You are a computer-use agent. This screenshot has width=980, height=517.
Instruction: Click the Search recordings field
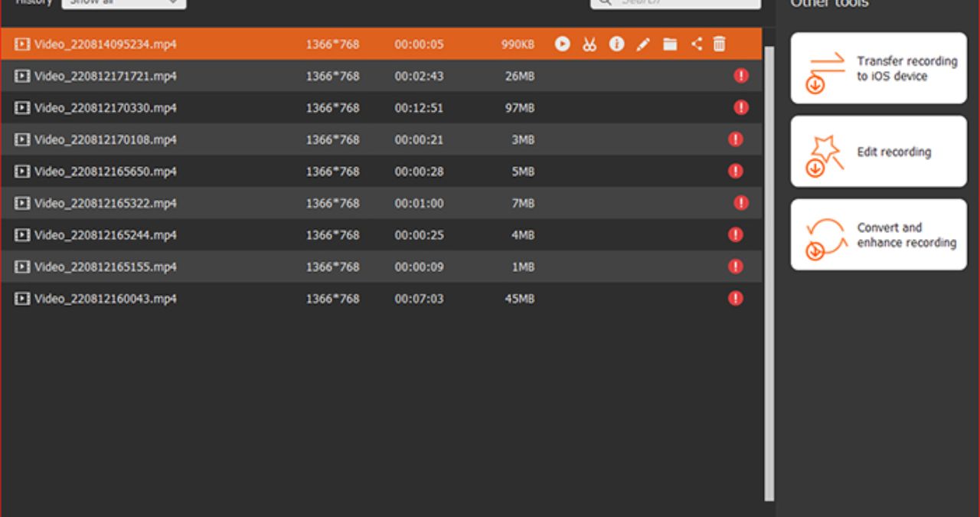pos(675,3)
